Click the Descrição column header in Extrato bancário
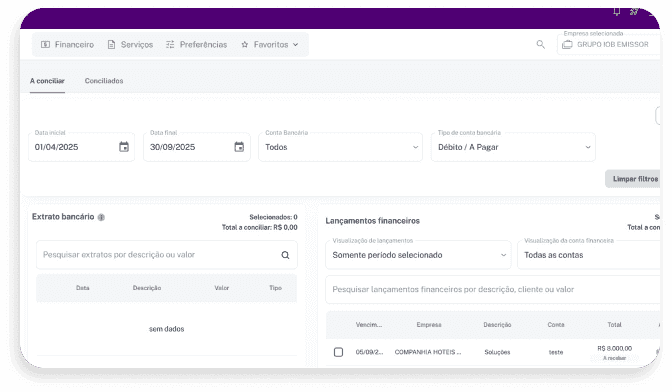Image resolution: width=672 pixels, height=392 pixels. [x=147, y=288]
